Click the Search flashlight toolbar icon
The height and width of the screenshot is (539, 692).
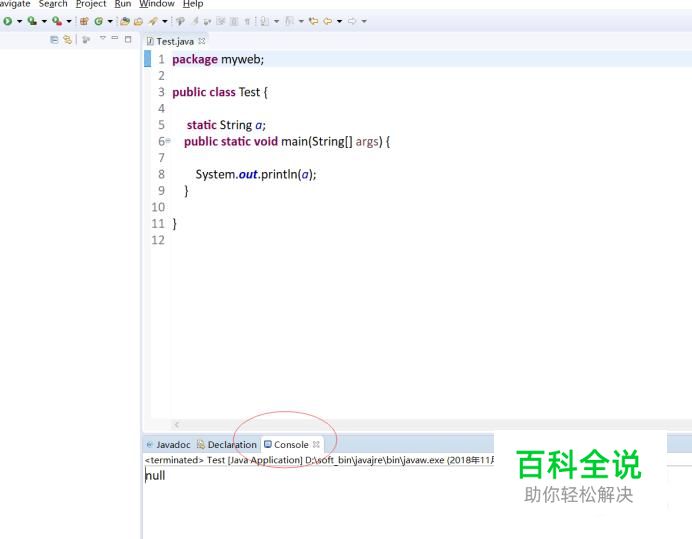click(153, 21)
